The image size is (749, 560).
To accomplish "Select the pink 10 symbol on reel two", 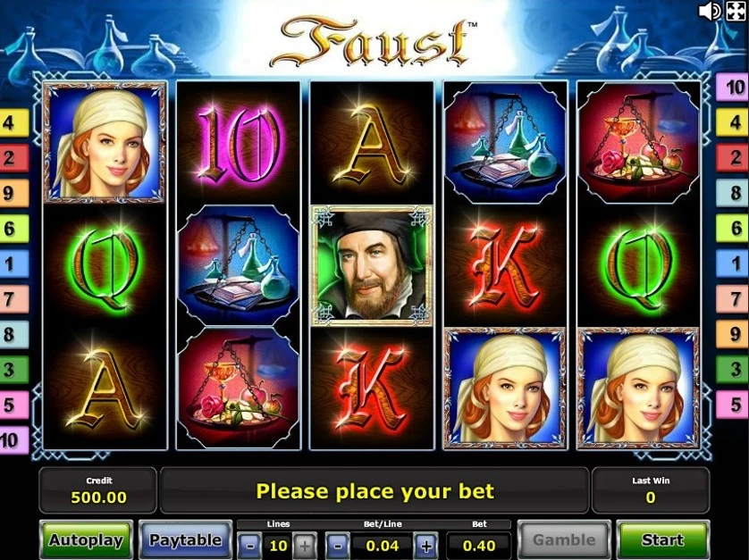I will point(239,143).
